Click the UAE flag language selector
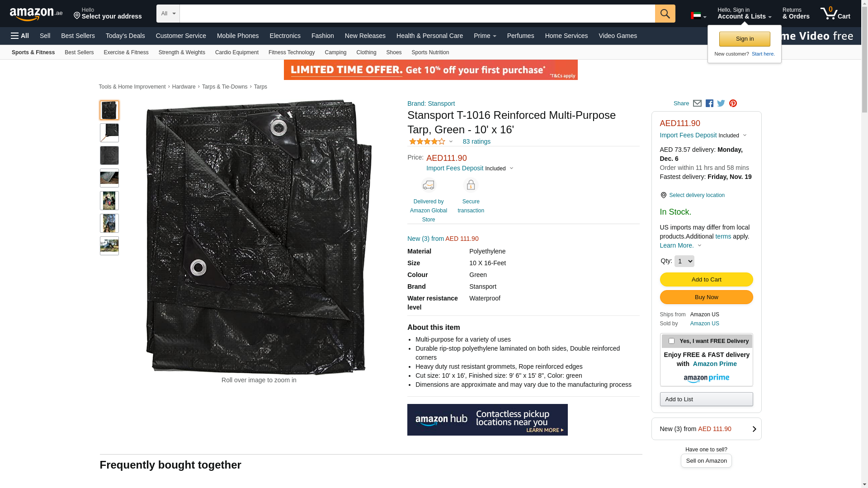868x488 pixels. click(x=698, y=16)
